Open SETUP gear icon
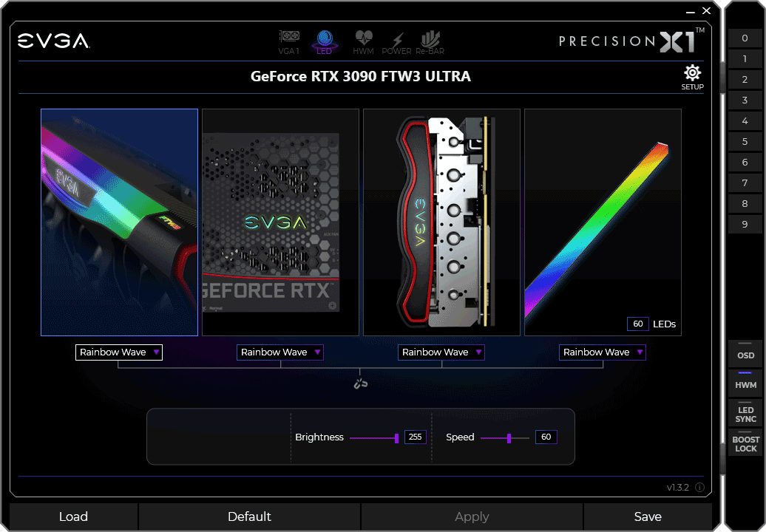 tap(692, 77)
